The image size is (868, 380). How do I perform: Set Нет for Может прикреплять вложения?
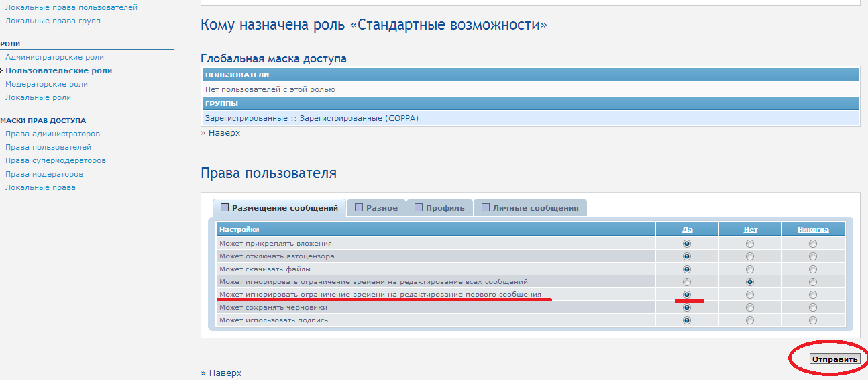[x=750, y=244]
